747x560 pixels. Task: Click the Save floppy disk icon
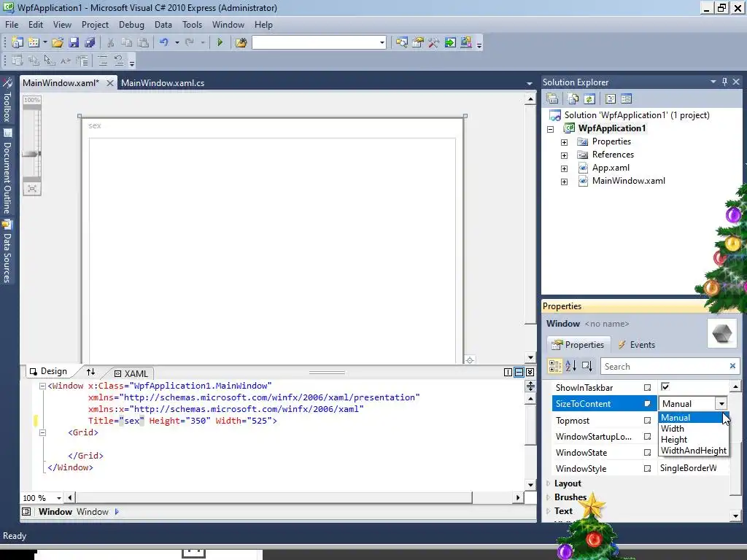74,43
